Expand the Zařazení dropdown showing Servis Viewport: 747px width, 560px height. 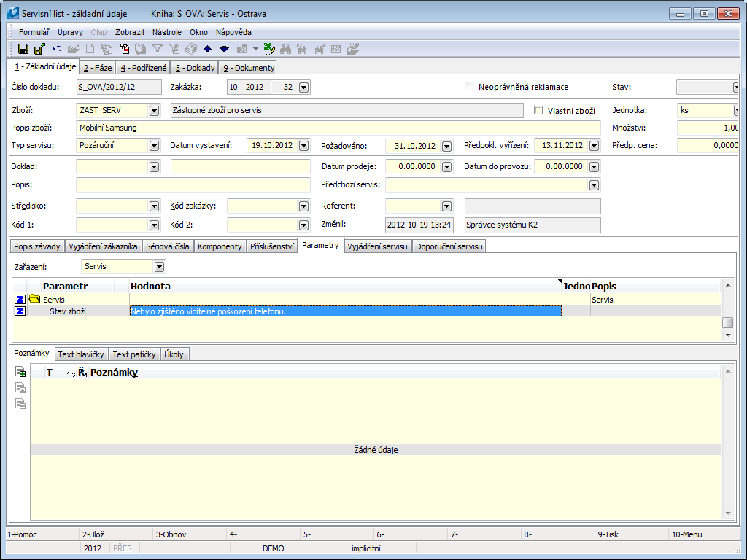tap(159, 266)
